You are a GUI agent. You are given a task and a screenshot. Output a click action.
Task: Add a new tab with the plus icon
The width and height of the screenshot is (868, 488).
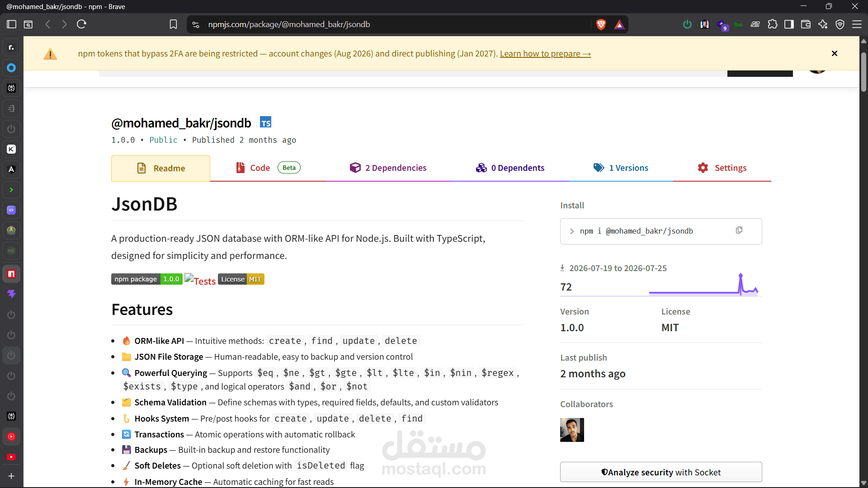click(11, 476)
